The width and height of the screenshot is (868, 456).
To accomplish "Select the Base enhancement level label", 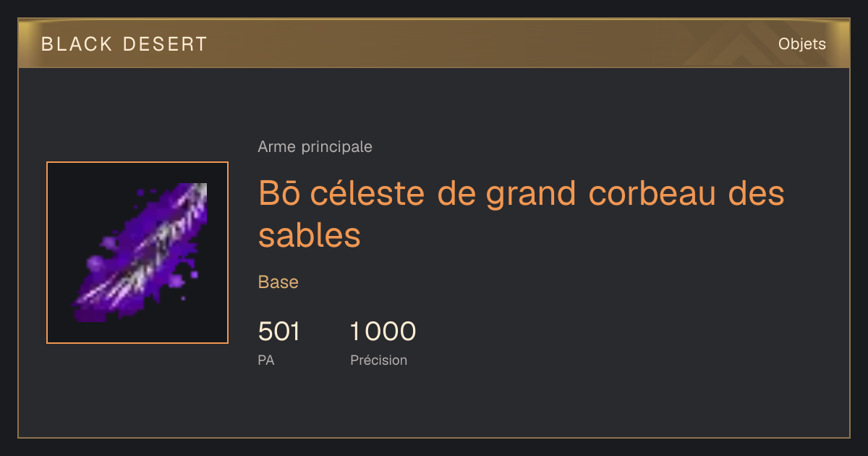I will pos(278,282).
